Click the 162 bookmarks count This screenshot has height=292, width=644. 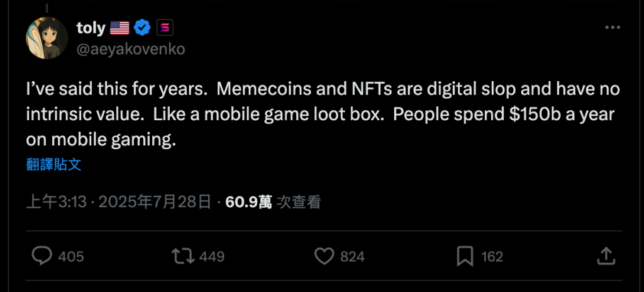click(492, 257)
